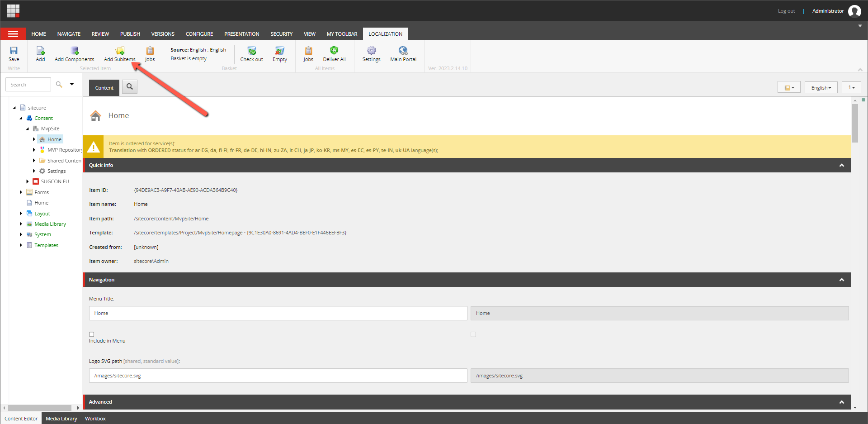Viewport: 868px width, 424px height.
Task: Open the PUBLISH ribbon tab
Action: point(130,34)
